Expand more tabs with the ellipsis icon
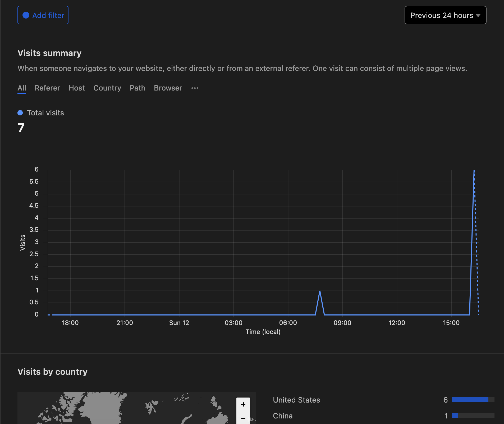This screenshot has width=504, height=424. click(x=195, y=88)
